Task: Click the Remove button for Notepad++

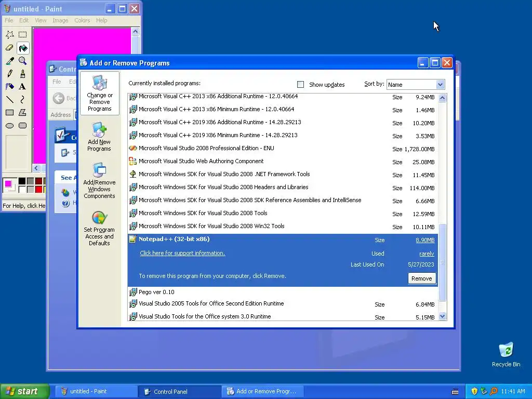Action: coord(422,278)
